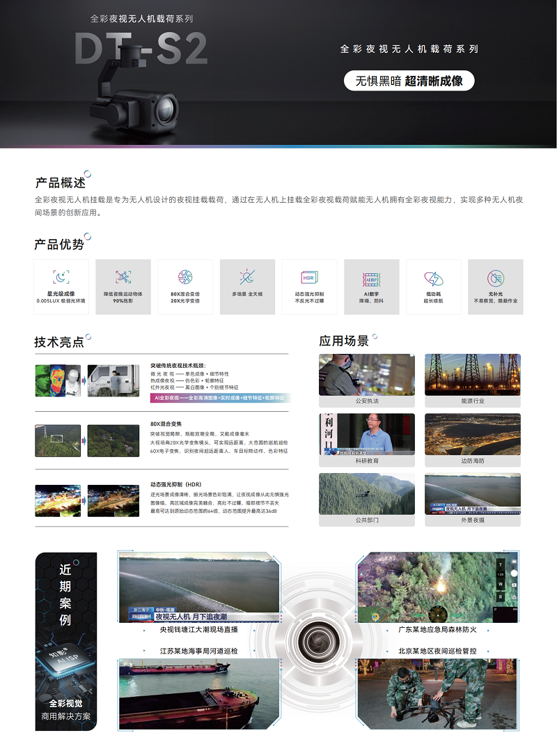The height and width of the screenshot is (756, 557).
Task: Click the AI全彩夜视 gradient banner
Action: point(220,398)
